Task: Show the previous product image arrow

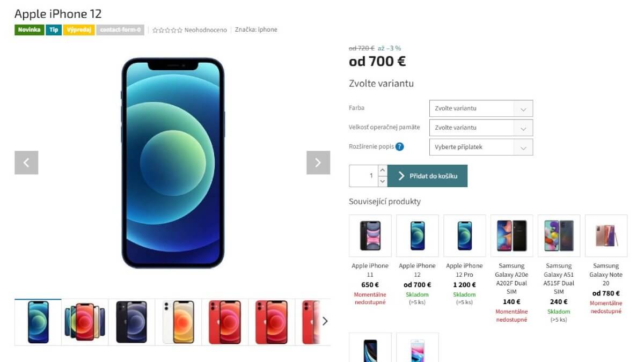Action: 26,162
